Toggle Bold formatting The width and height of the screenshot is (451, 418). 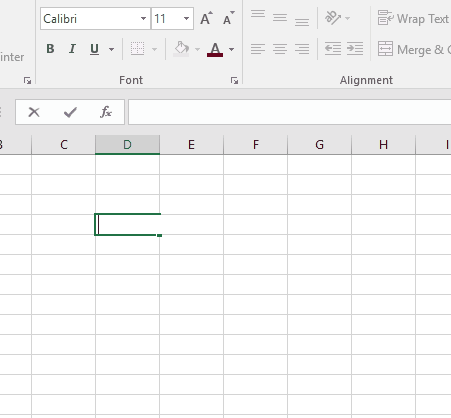pos(50,49)
